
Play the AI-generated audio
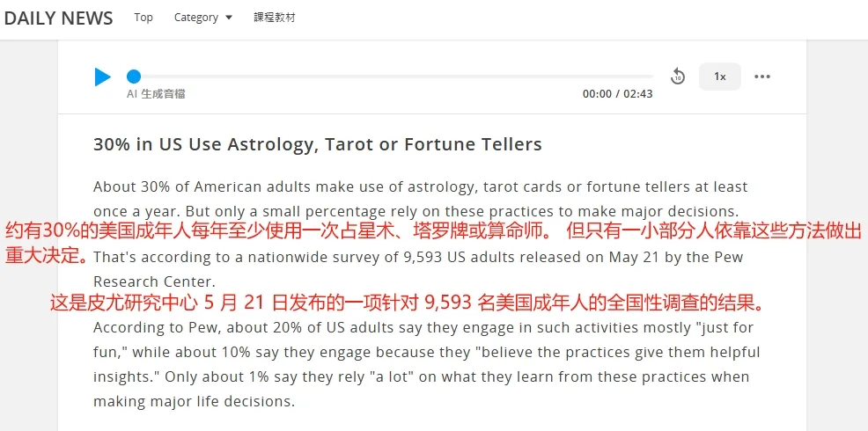click(103, 77)
